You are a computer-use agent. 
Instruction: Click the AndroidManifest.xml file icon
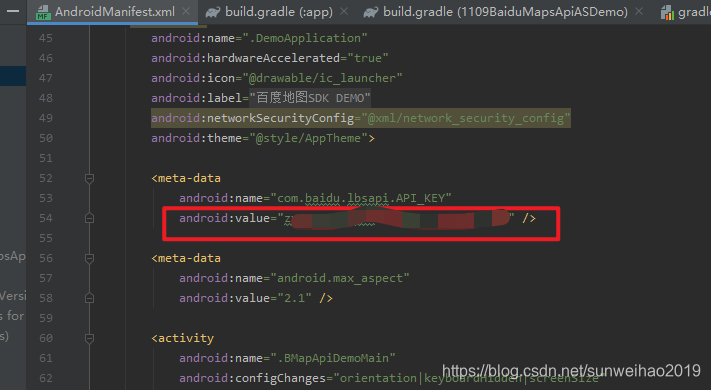(43, 12)
